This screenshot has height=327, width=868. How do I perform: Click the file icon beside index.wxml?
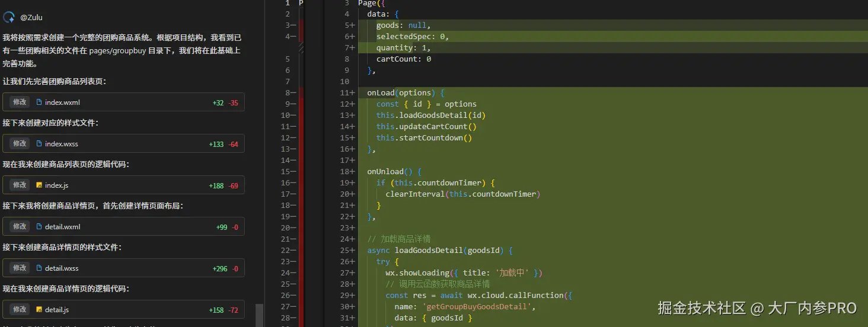[x=39, y=102]
